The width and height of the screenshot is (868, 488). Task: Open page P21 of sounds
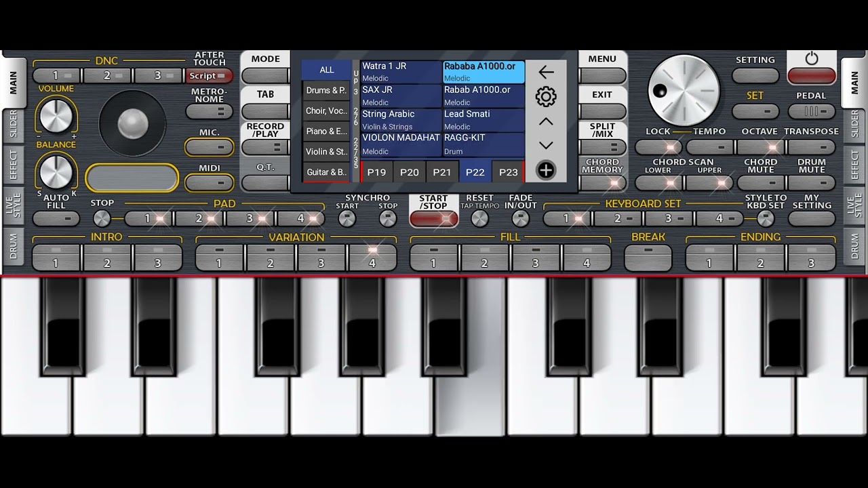[x=442, y=172]
